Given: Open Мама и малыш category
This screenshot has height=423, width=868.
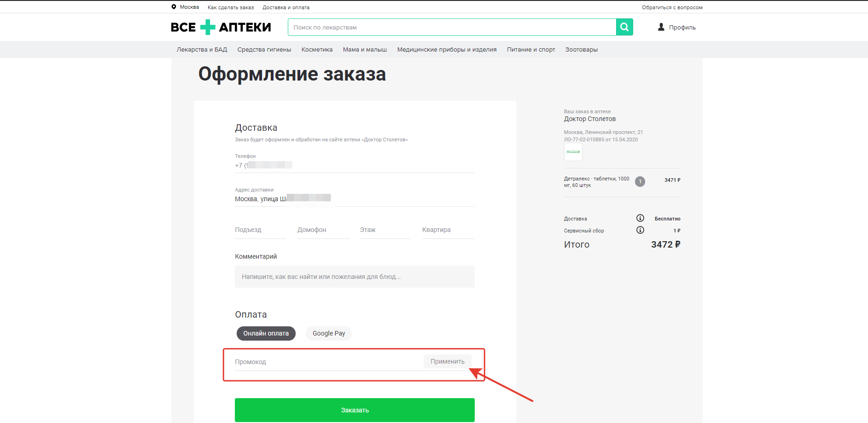Looking at the screenshot, I should pos(365,50).
